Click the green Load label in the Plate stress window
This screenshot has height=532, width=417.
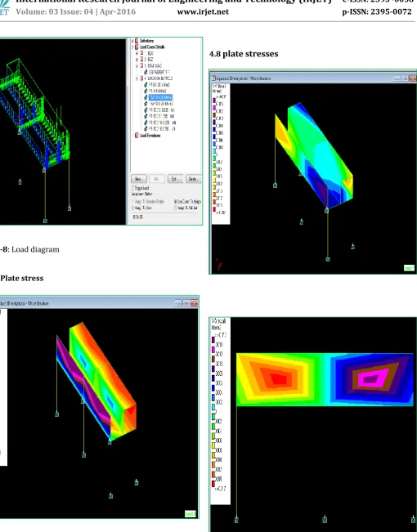tap(191, 514)
